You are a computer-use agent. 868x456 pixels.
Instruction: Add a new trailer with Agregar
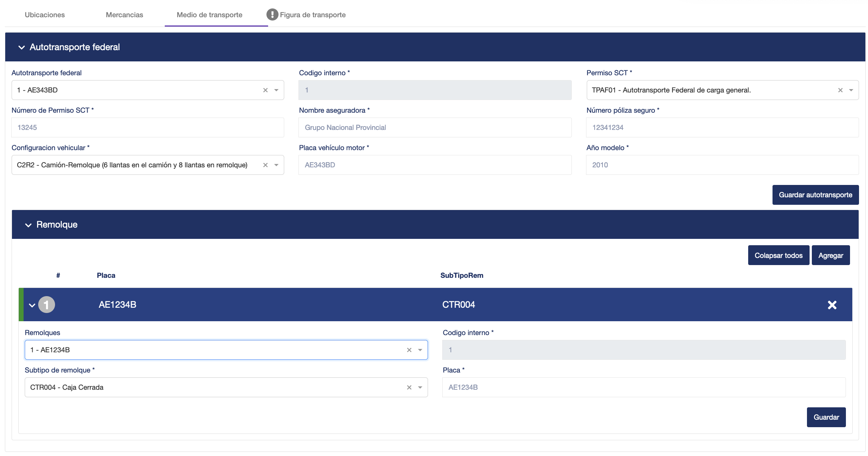(830, 255)
